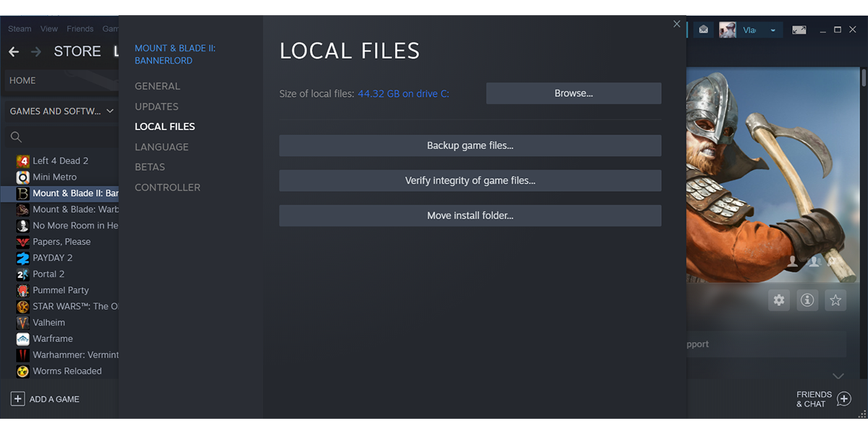Click Move install folder...
Viewport: 868px width, 434px height.
[x=470, y=216]
